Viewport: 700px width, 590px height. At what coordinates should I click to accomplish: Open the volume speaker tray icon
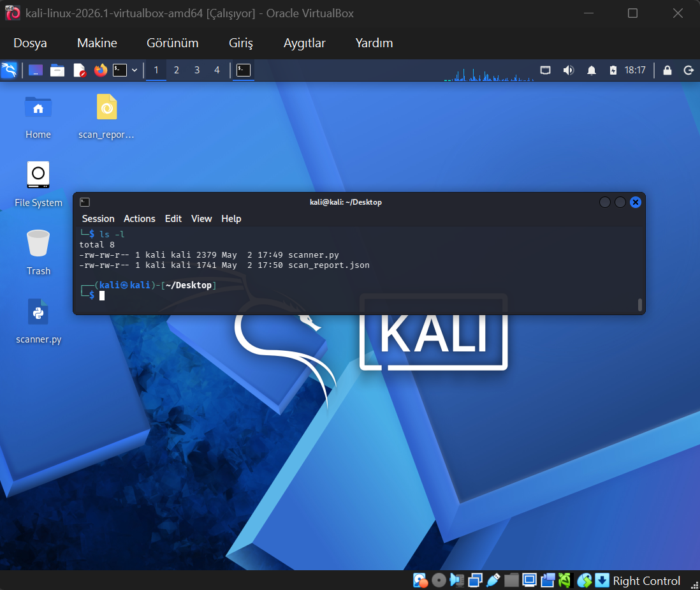click(568, 70)
